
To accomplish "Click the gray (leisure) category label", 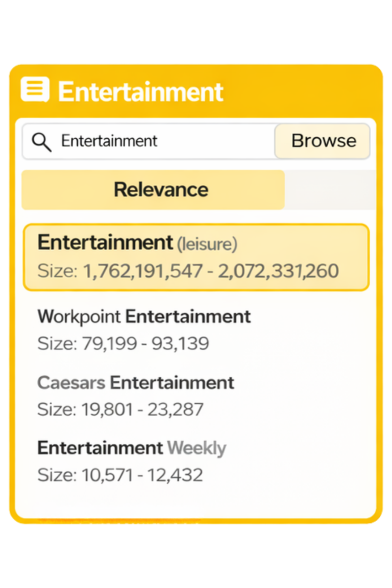I will pyautogui.click(x=207, y=244).
